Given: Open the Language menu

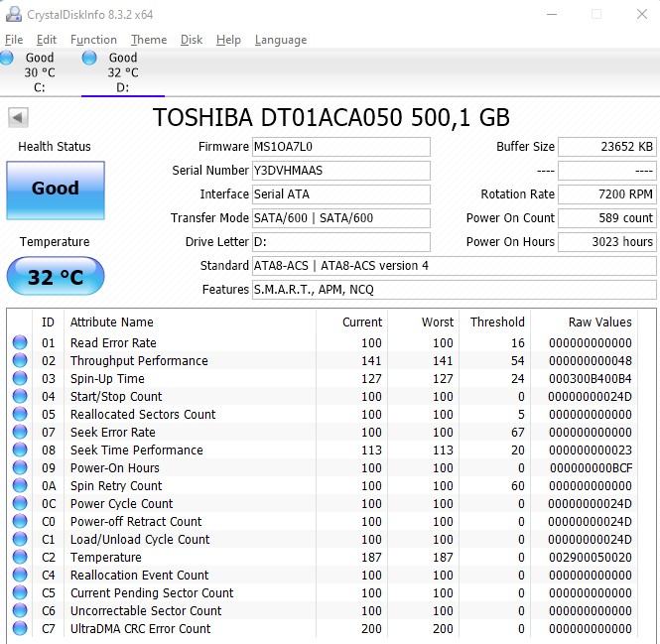Looking at the screenshot, I should 281,40.
